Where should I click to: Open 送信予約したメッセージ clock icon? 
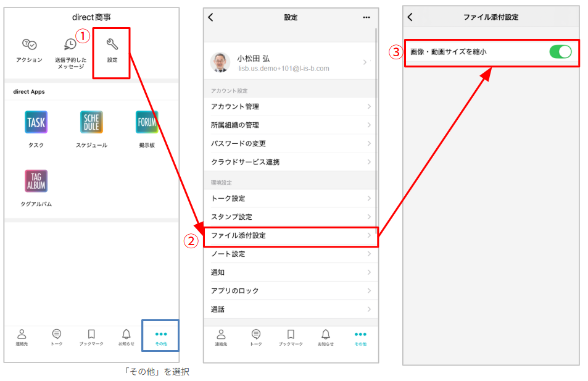point(70,44)
